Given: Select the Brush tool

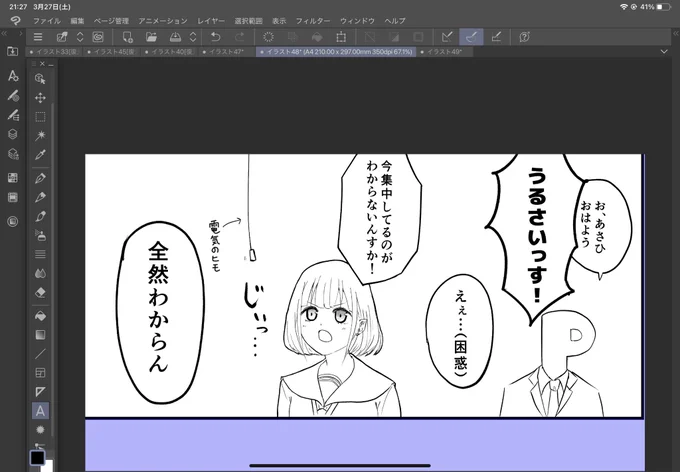Looking at the screenshot, I should click(40, 216).
